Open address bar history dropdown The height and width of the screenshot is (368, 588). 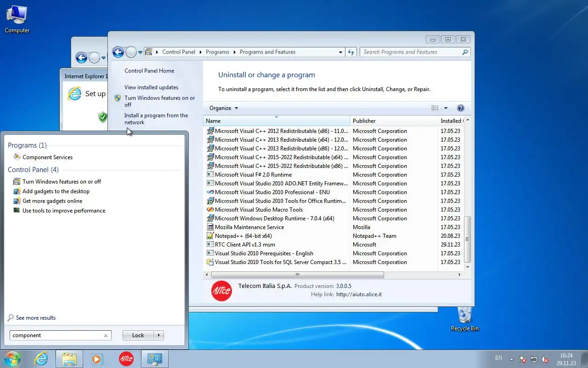[x=340, y=52]
